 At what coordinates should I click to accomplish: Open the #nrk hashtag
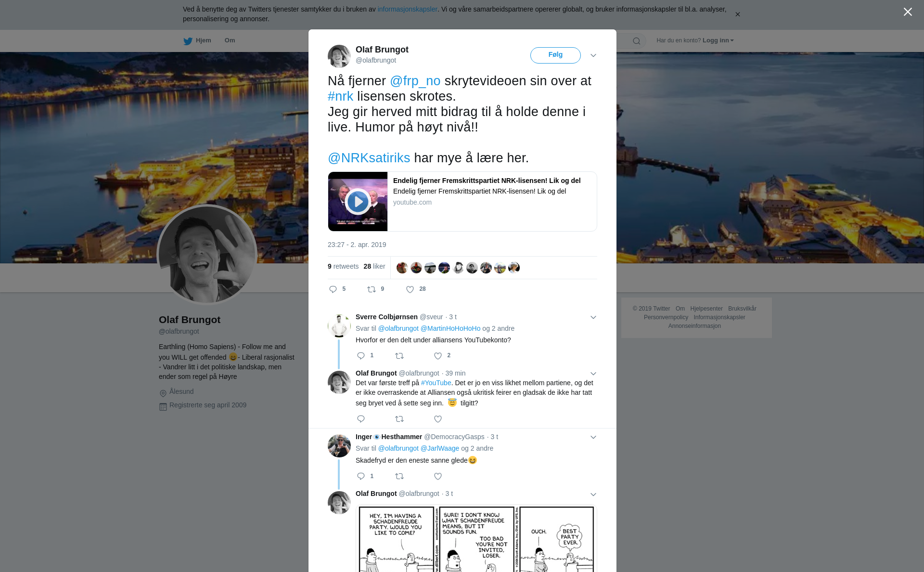(340, 96)
